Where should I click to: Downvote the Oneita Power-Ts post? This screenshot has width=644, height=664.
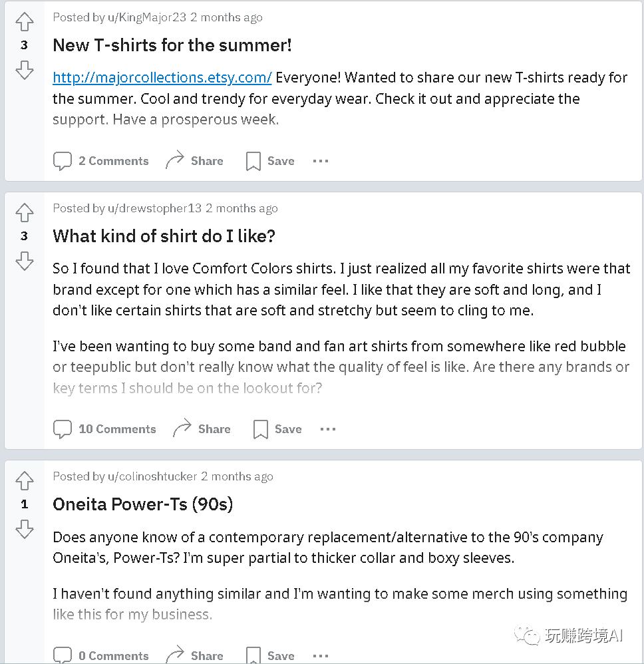tap(25, 529)
